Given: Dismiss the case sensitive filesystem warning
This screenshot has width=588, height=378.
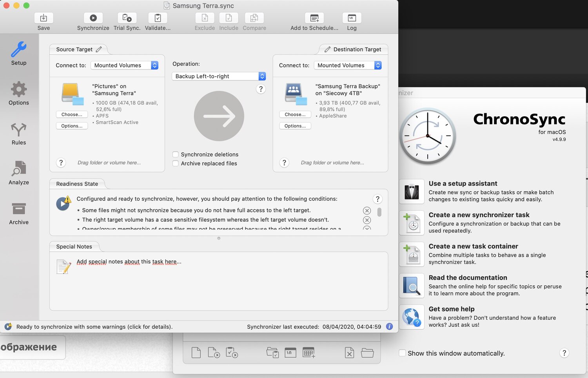Looking at the screenshot, I should (x=367, y=220).
